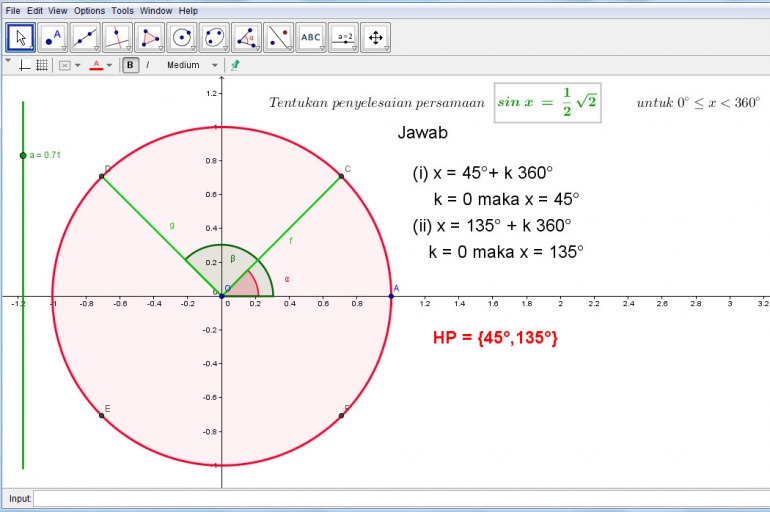770x512 pixels.
Task: Select the green sin x equation box
Action: [548, 103]
